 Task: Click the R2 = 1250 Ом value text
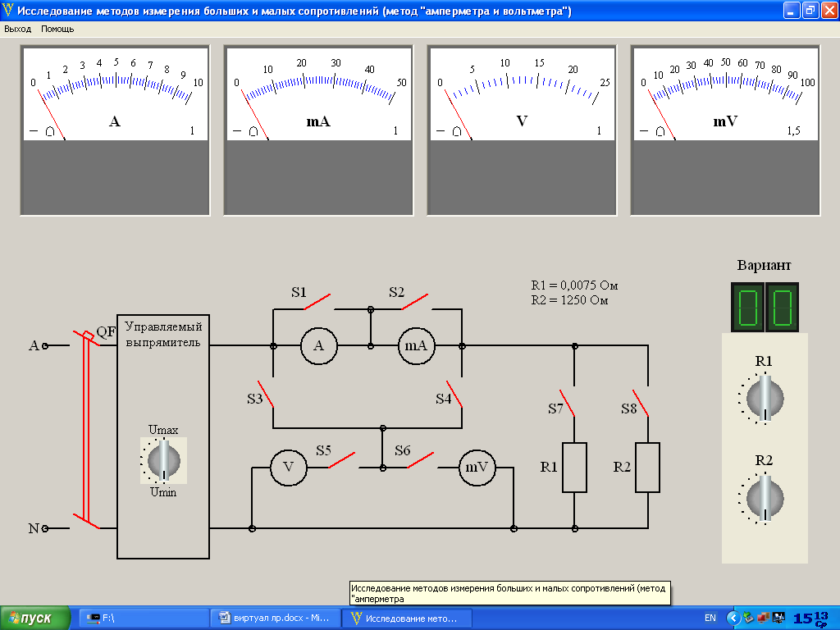coord(569,300)
